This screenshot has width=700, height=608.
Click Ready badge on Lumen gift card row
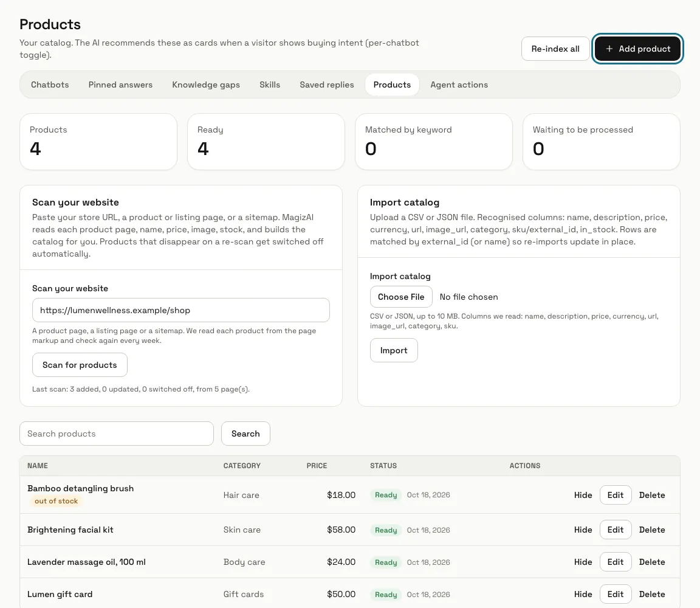(386, 595)
